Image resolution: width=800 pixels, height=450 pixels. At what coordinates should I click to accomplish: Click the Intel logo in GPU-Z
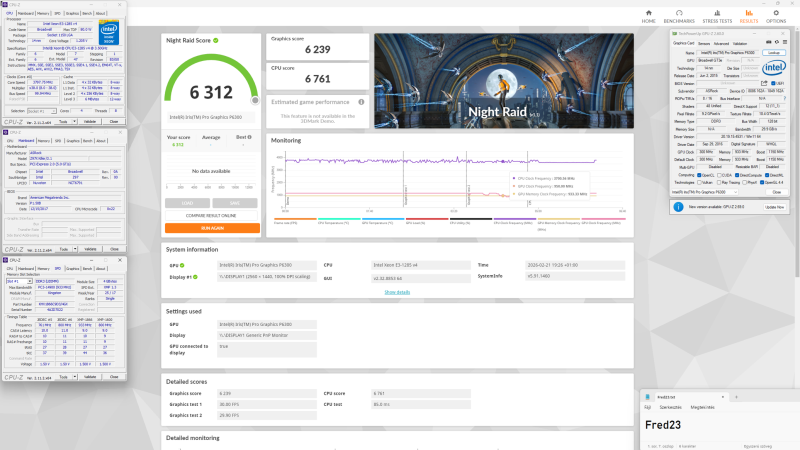pos(774,67)
